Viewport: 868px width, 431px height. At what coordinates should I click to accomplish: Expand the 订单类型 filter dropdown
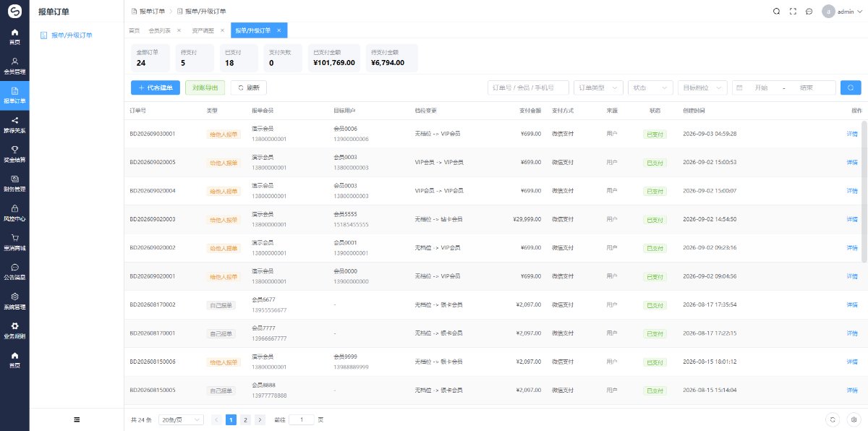[x=598, y=88]
